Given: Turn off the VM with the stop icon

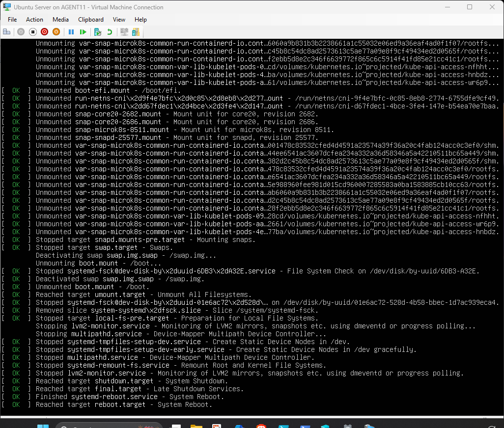Looking at the screenshot, I should (32, 32).
